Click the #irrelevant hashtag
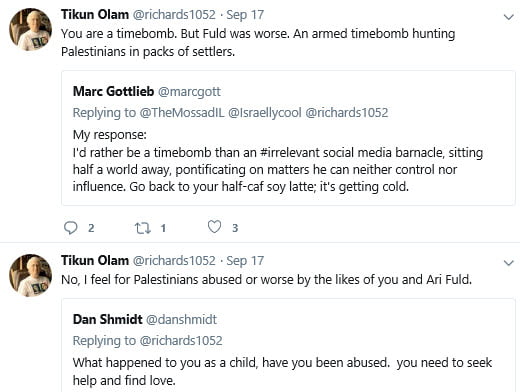Screen dimensions: 520x392 pyautogui.click(x=289, y=152)
